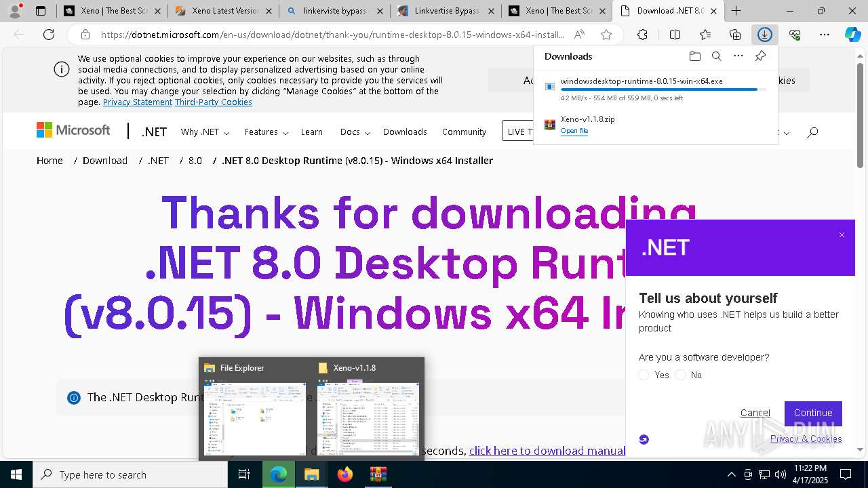Open downloads folder icon in Downloads panel
This screenshot has height=488, width=868.
point(694,56)
